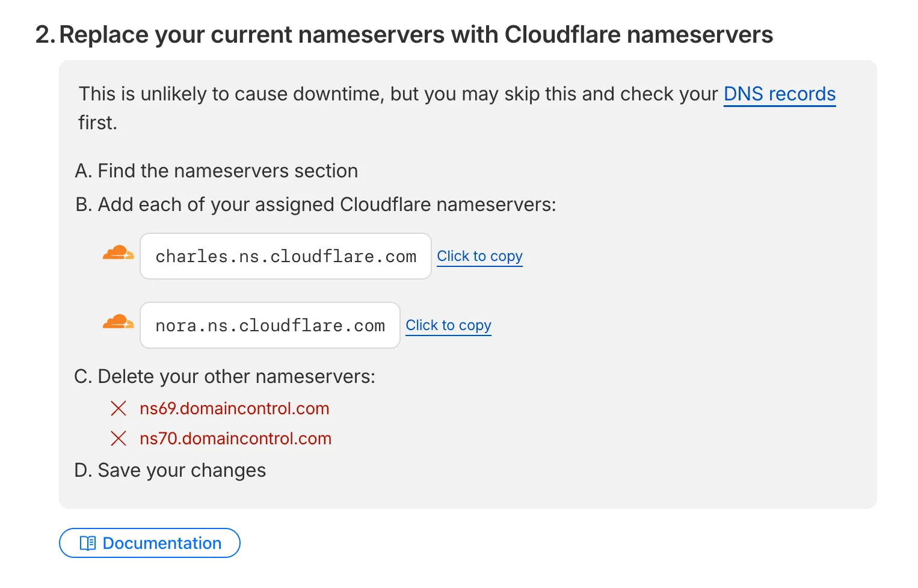Copy charles.ns.cloudflare.com via its Click to copy link
Screen dimensions: 918x588
coord(479,256)
